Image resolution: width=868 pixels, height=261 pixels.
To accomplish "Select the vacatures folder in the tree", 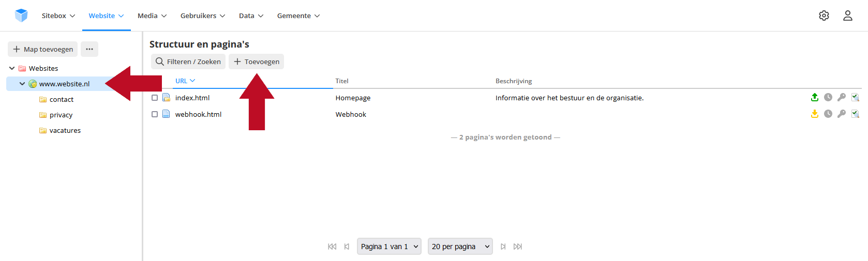I will tap(65, 130).
